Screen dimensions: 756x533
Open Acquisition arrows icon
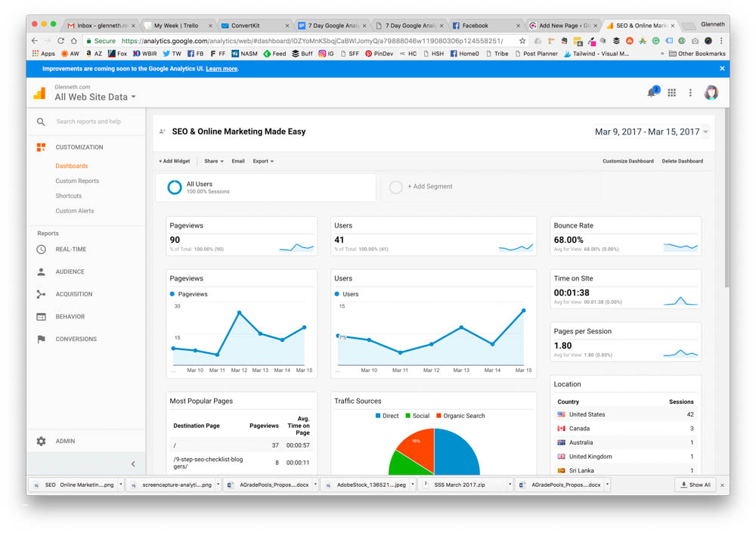pyautogui.click(x=41, y=294)
